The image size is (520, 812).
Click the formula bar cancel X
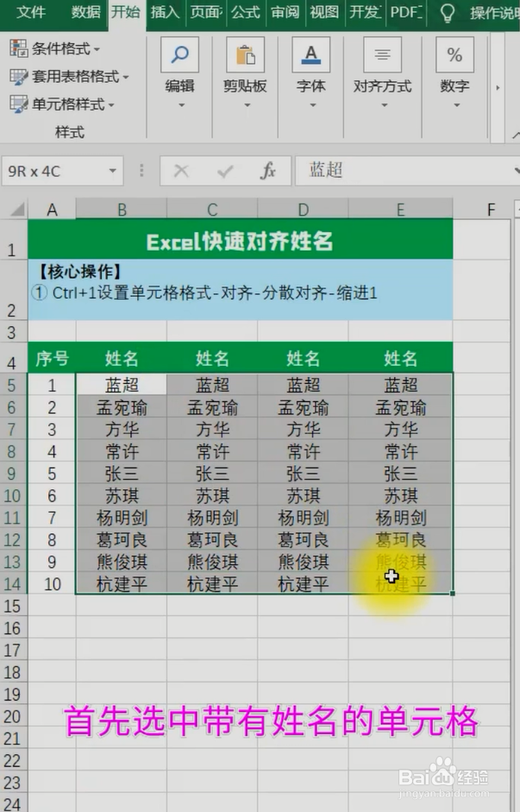point(181,171)
